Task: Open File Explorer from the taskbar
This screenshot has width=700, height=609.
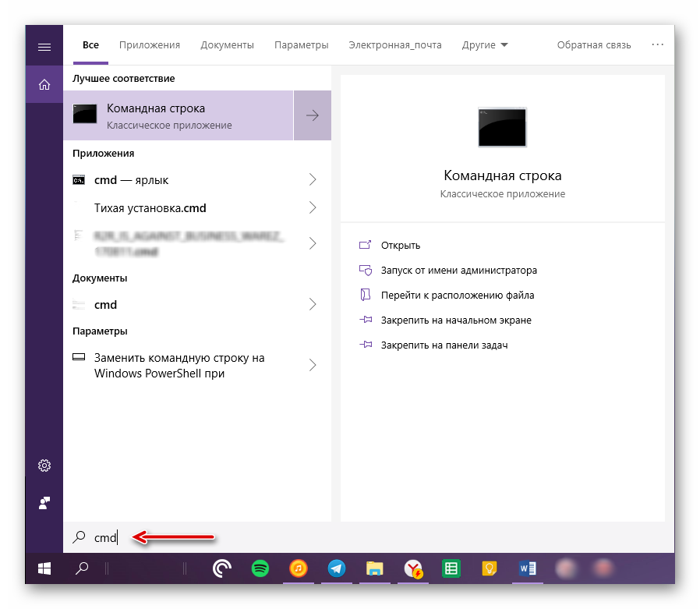Action: (x=375, y=568)
